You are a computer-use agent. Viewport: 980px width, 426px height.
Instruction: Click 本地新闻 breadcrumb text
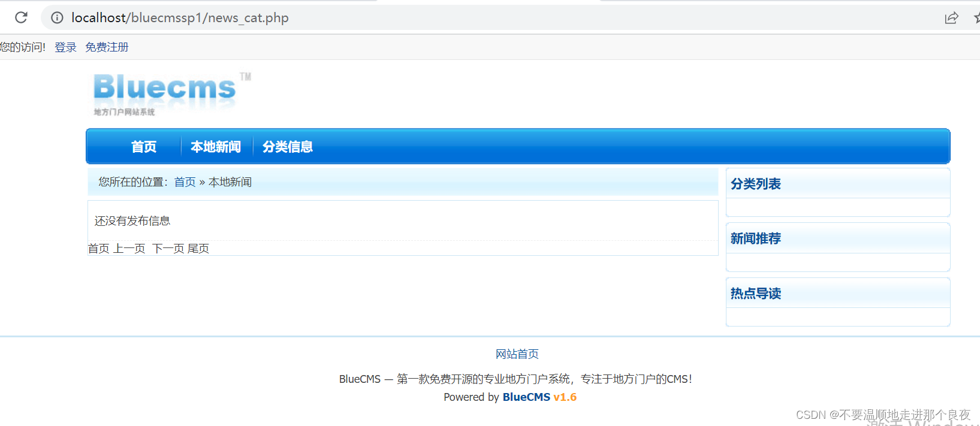tap(230, 182)
